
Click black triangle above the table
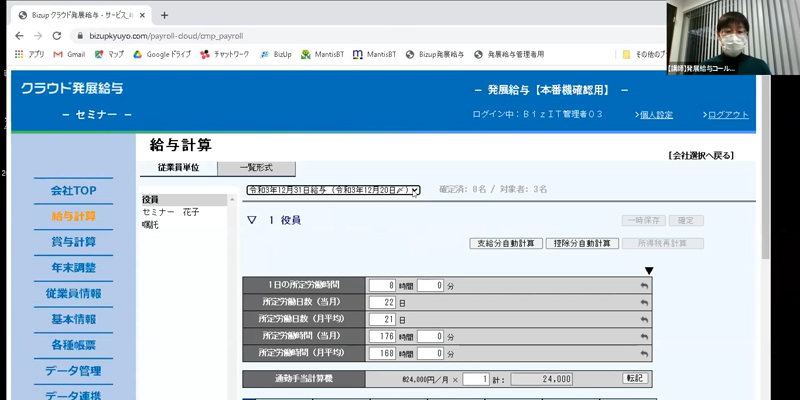649,271
